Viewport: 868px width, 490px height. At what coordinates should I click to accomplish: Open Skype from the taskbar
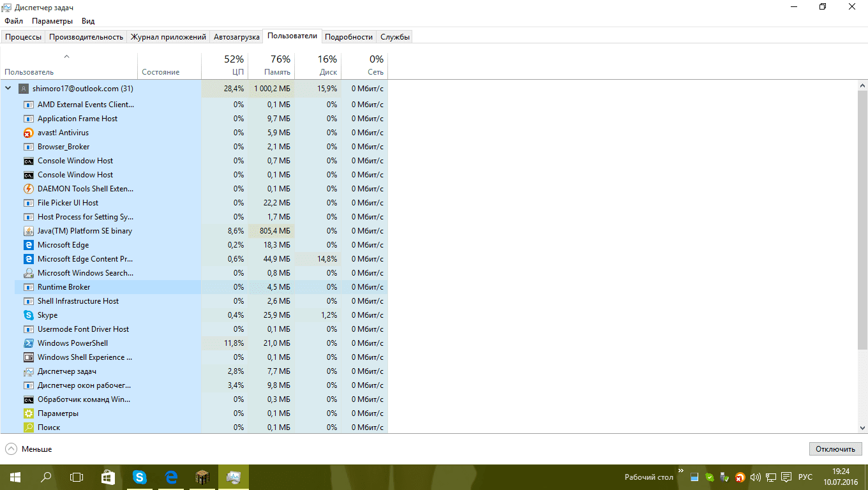point(139,477)
